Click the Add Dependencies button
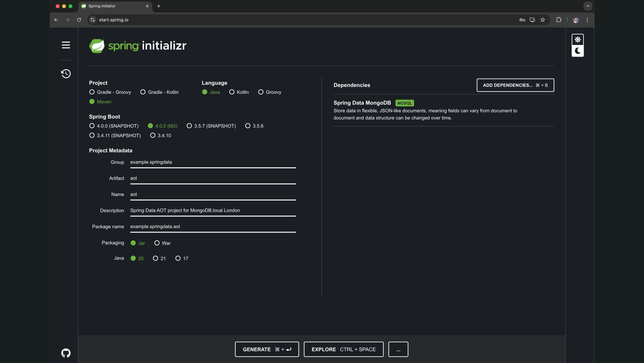 [x=515, y=85]
